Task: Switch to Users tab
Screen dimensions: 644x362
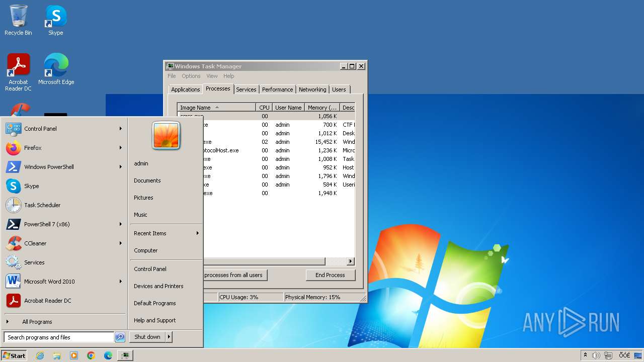Action: click(339, 89)
